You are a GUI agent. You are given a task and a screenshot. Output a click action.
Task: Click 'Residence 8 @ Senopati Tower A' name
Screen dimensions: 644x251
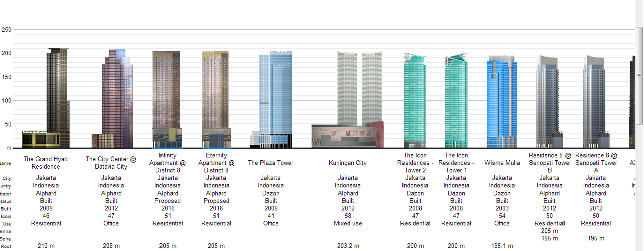[x=596, y=163]
